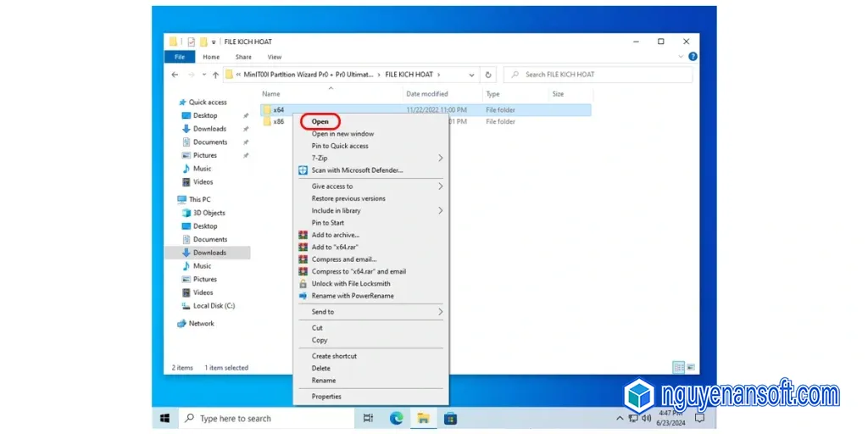
Task: Click the Microsoft Defender shield icon
Action: tap(303, 170)
